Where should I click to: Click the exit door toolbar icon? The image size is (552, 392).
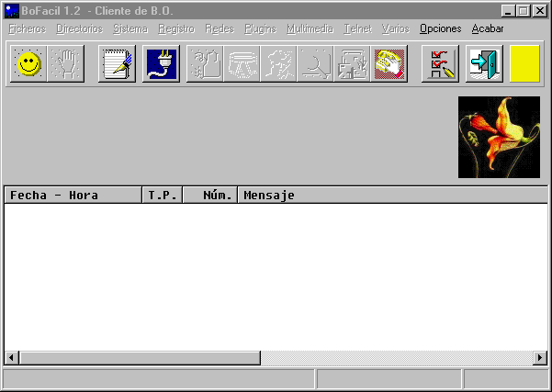tap(484, 64)
